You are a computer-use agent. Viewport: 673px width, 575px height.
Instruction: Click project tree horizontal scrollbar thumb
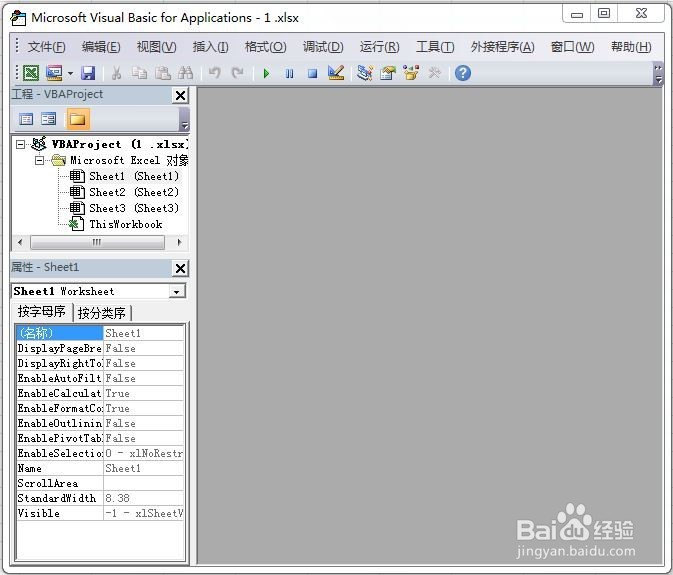[97, 242]
